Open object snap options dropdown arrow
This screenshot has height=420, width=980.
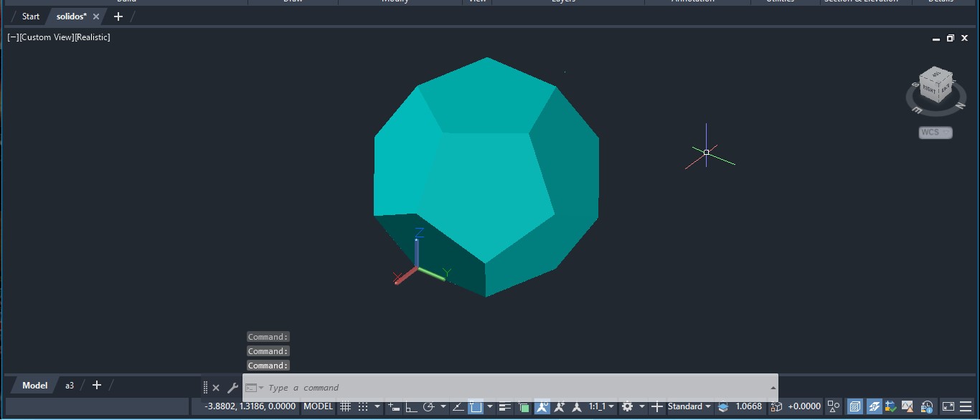pyautogui.click(x=490, y=406)
